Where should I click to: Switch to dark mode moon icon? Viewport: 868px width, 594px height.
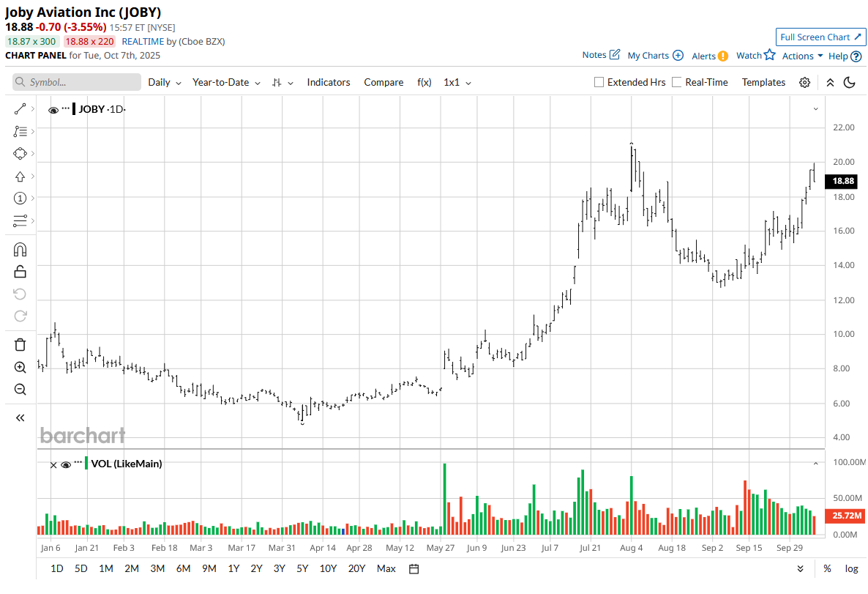[850, 83]
